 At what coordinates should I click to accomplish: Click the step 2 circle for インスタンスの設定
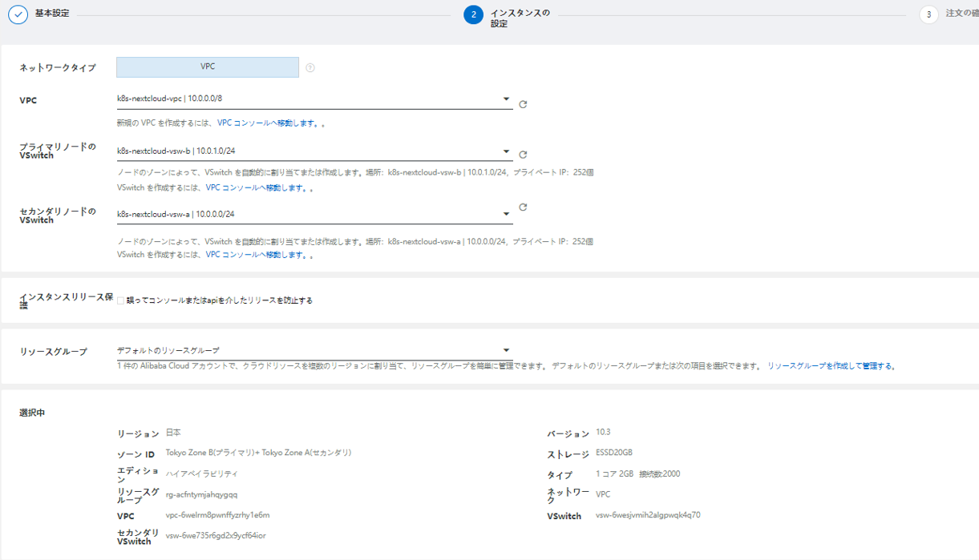473,15
